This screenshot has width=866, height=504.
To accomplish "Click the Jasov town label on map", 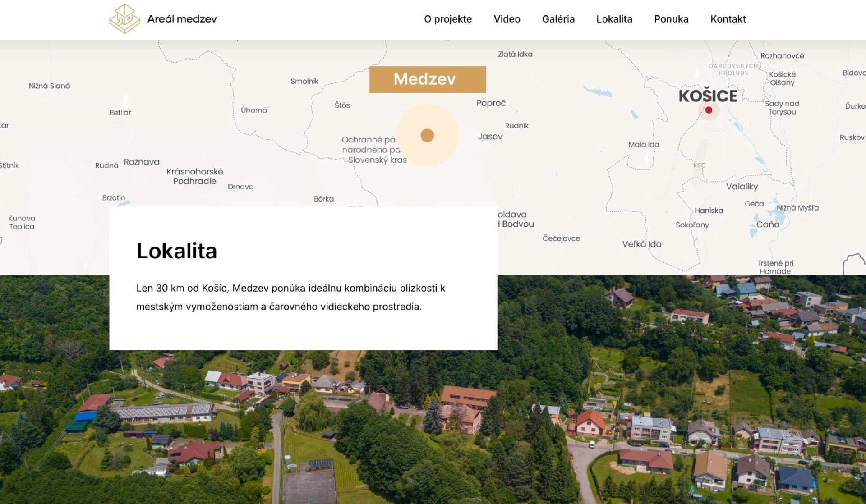I will (x=490, y=136).
